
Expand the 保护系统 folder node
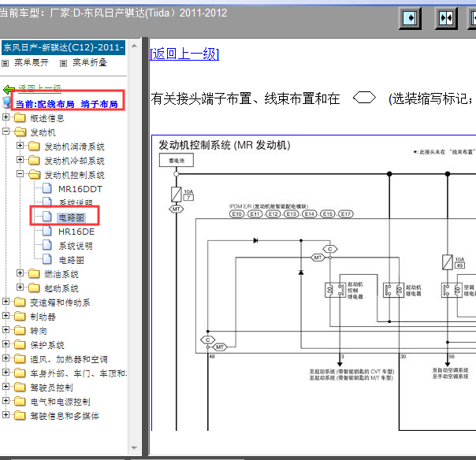coord(6,343)
